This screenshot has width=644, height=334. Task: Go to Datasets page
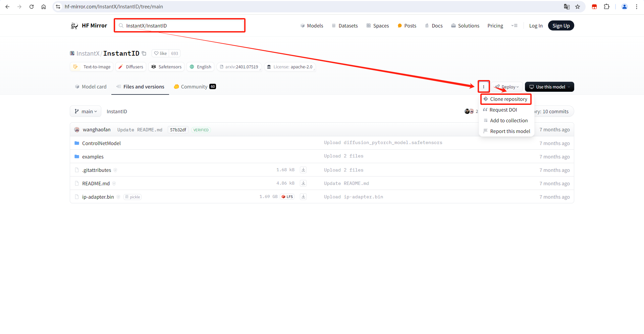[x=344, y=26]
